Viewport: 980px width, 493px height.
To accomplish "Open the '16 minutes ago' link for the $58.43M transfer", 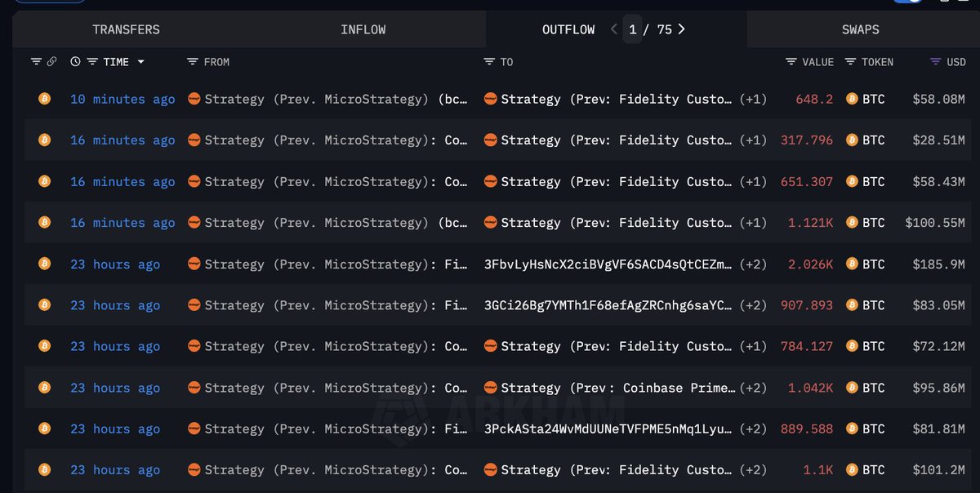I will pyautogui.click(x=122, y=181).
